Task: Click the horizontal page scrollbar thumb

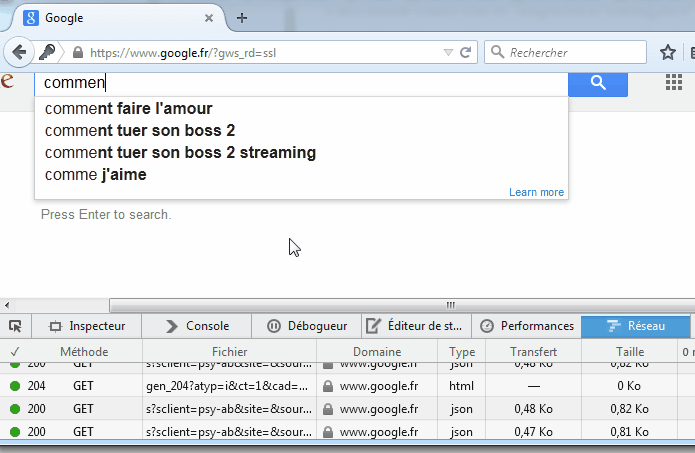Action: click(450, 305)
